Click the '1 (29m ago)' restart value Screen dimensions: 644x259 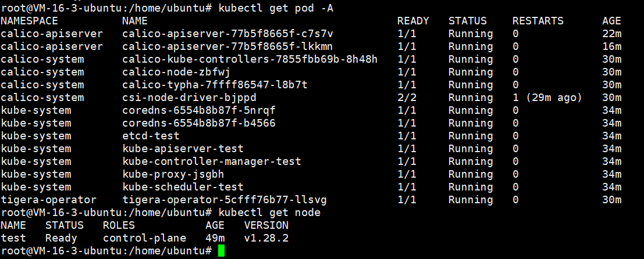pyautogui.click(x=547, y=98)
